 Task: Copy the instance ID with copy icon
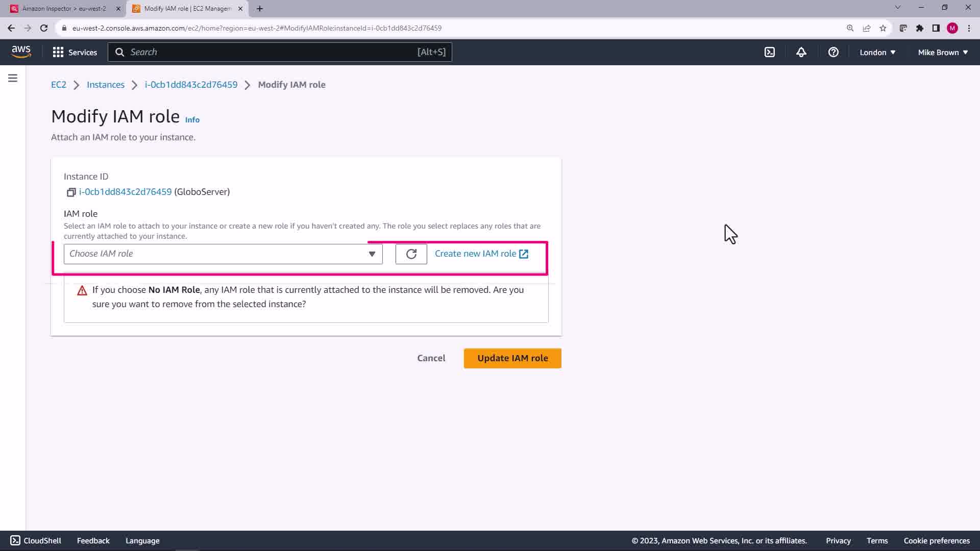71,192
